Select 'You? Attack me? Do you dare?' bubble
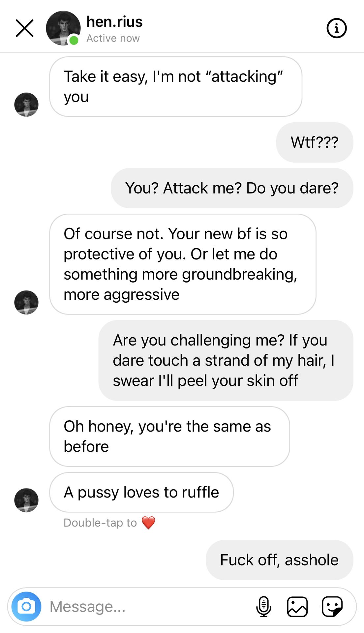The width and height of the screenshot is (364, 633). (232, 188)
